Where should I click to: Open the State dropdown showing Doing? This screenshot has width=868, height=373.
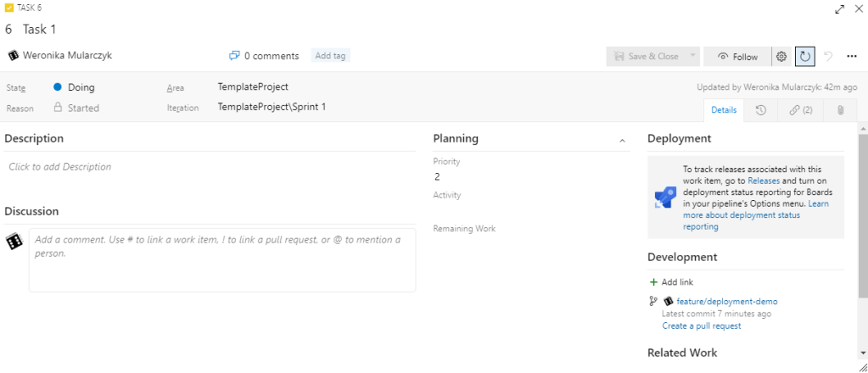pos(81,87)
